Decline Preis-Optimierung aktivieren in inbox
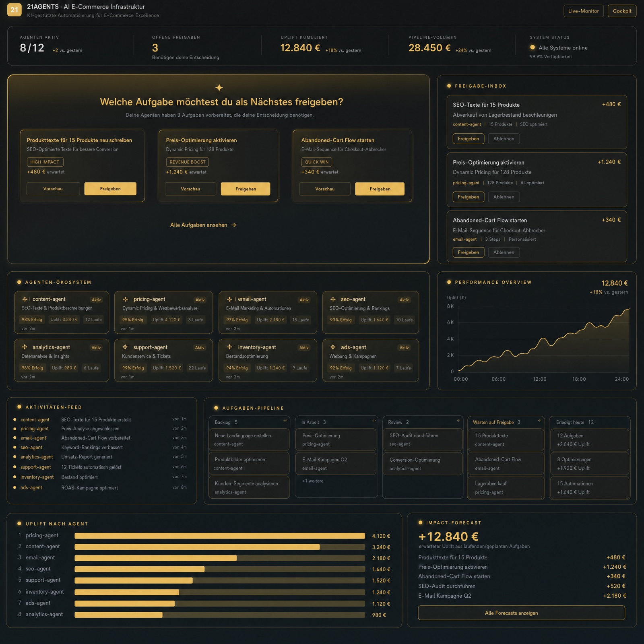 click(x=504, y=197)
